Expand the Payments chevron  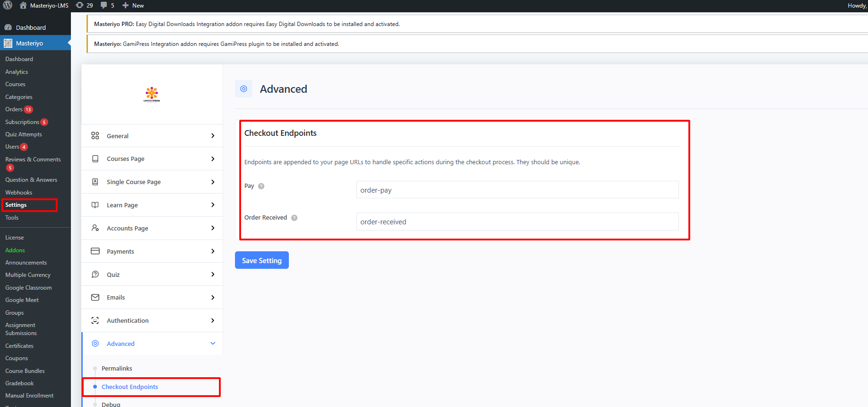(213, 251)
